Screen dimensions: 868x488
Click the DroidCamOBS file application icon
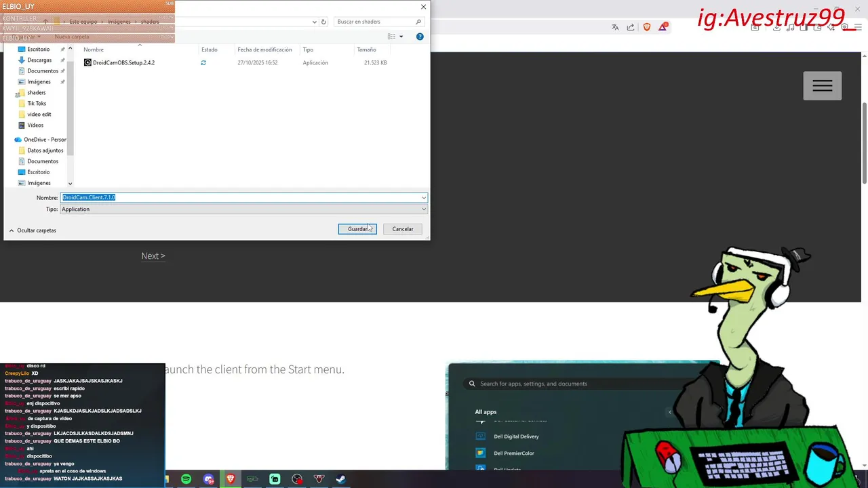pos(87,62)
